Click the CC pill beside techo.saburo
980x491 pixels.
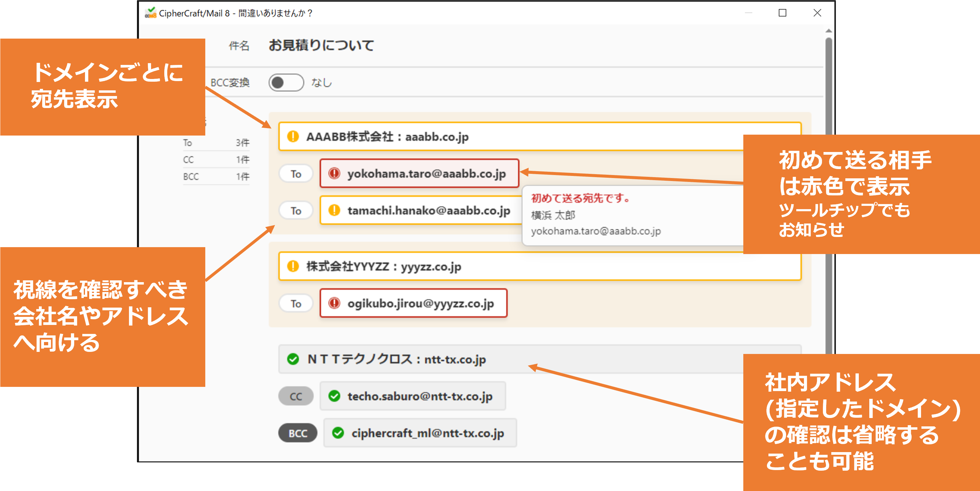[296, 396]
